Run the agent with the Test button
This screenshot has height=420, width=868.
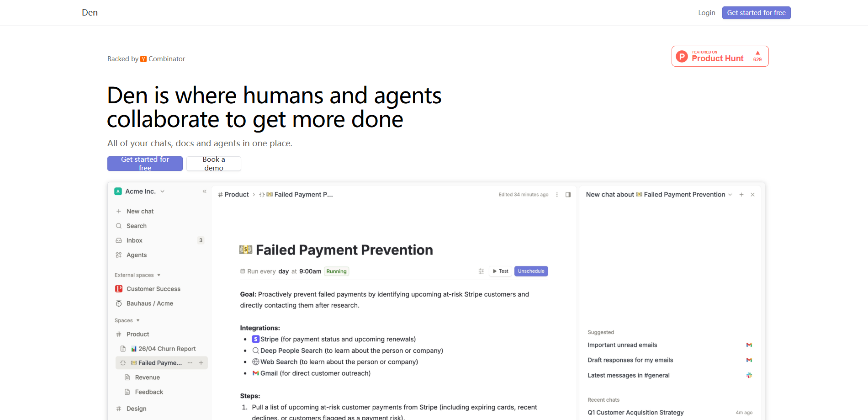click(500, 271)
